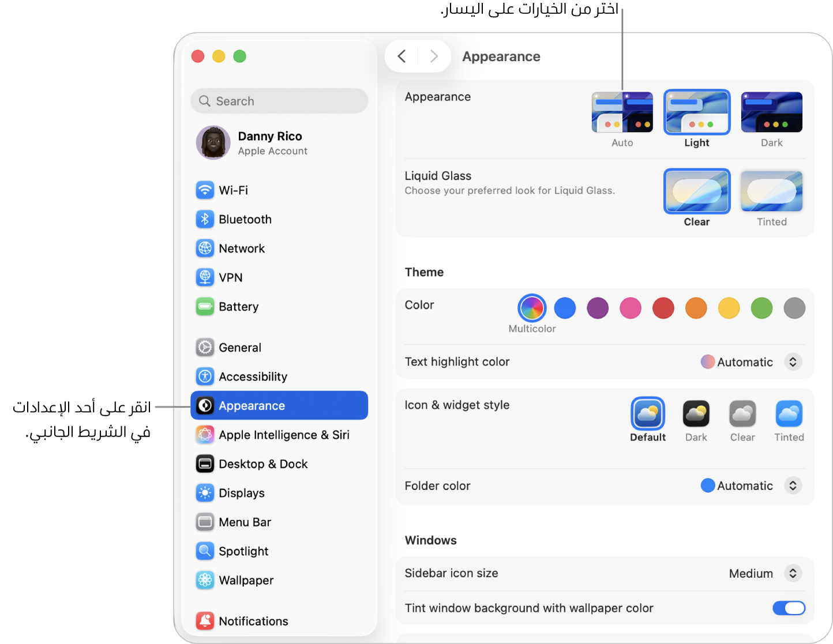Open Wi-Fi settings
The width and height of the screenshot is (833, 644).
coord(279,190)
